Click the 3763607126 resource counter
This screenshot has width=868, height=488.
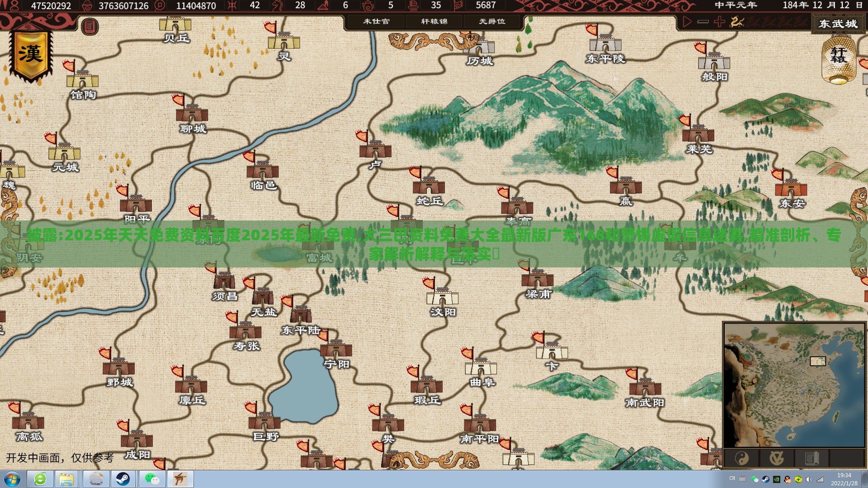tap(123, 6)
